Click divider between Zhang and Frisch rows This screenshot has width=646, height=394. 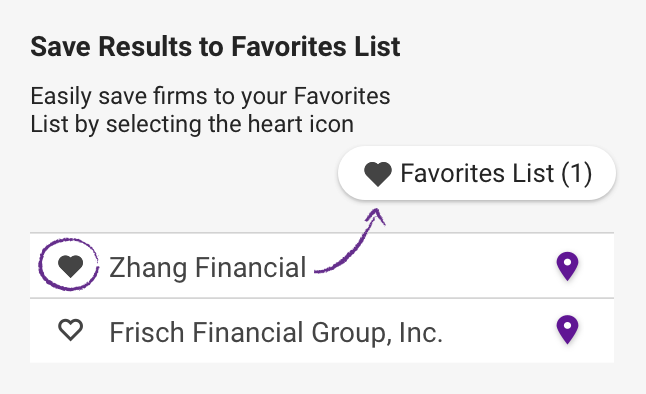click(322, 298)
